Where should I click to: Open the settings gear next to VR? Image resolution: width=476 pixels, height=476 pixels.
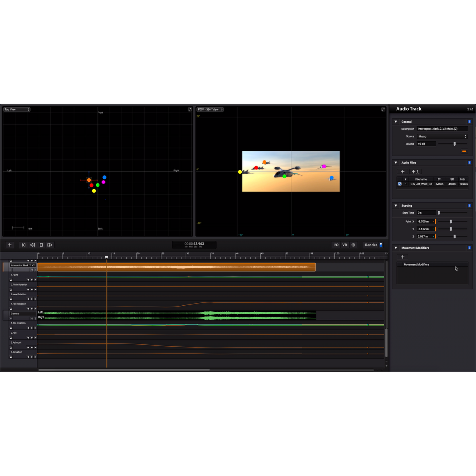tap(353, 245)
